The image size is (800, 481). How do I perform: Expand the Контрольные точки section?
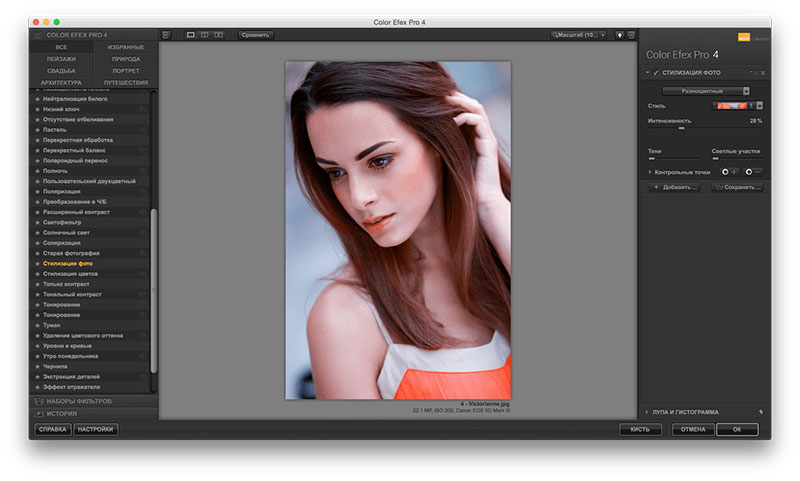650,172
